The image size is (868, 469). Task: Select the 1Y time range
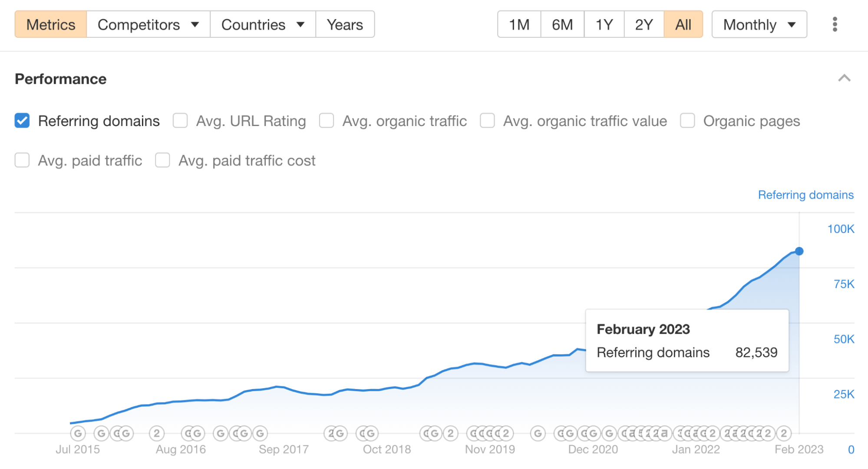click(604, 24)
